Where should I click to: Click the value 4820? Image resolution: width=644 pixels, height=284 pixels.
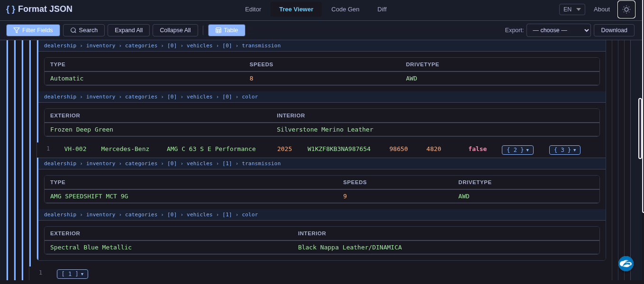tap(434, 149)
